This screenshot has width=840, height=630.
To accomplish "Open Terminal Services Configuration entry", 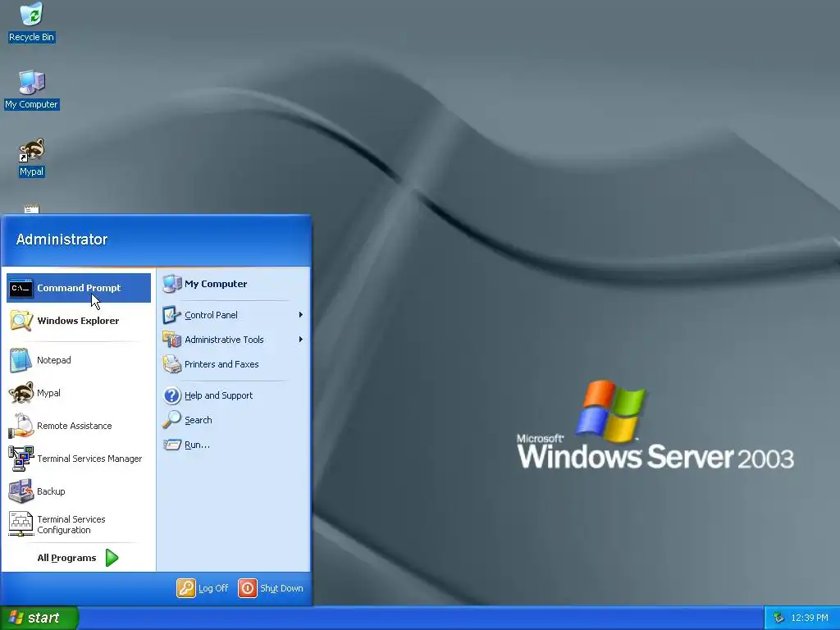I will tap(79, 524).
